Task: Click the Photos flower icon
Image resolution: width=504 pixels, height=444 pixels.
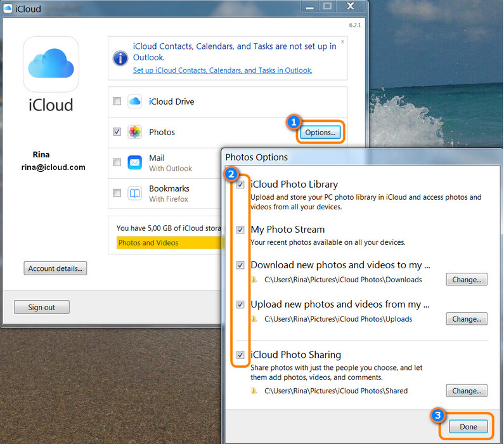Action: [x=134, y=132]
